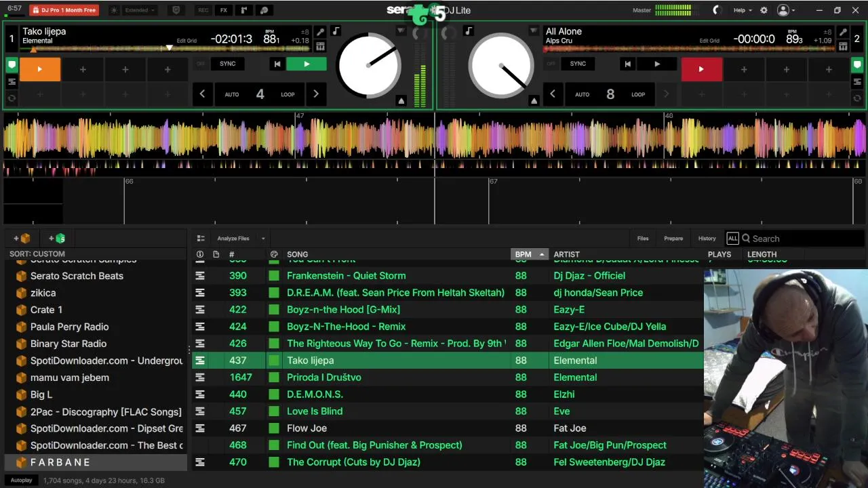This screenshot has height=488, width=868.
Task: Open deck 2 platter dropdown arrow
Action: [x=534, y=31]
